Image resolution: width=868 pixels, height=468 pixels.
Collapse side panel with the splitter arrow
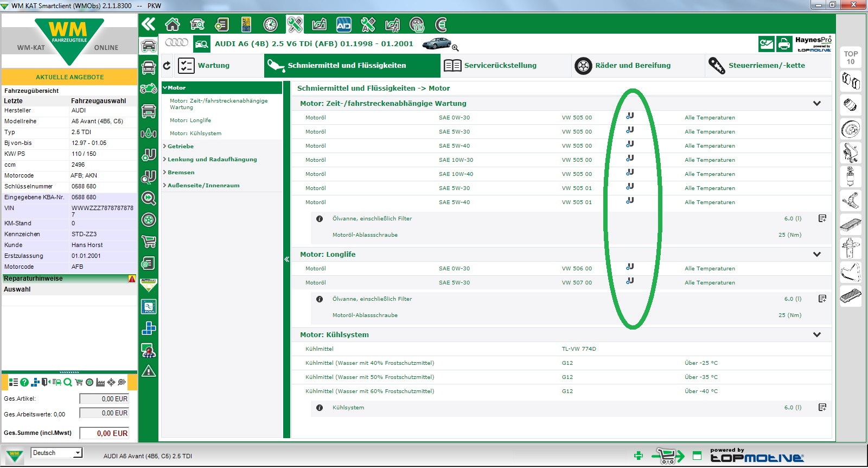tap(286, 260)
